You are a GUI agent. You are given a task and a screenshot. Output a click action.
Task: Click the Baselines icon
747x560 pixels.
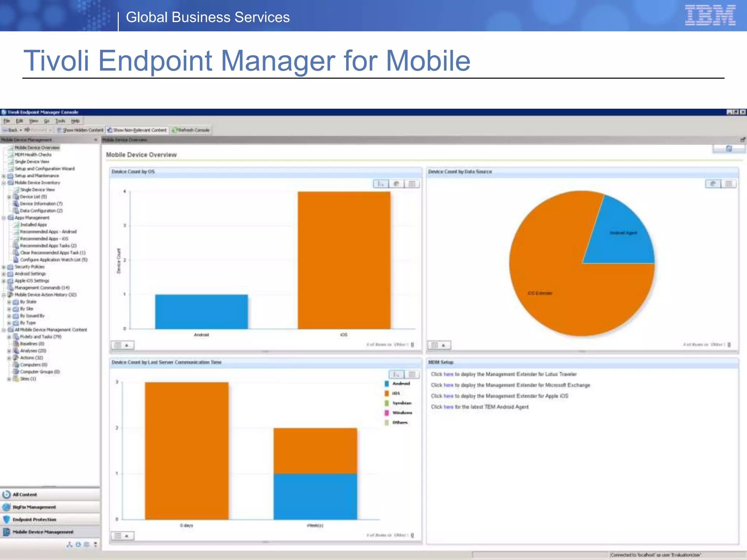(x=16, y=344)
